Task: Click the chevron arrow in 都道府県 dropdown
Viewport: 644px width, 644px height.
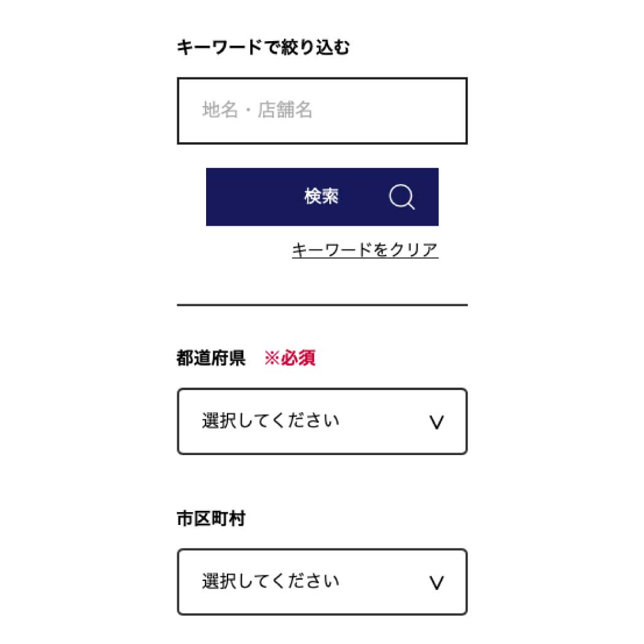Action: [x=436, y=422]
